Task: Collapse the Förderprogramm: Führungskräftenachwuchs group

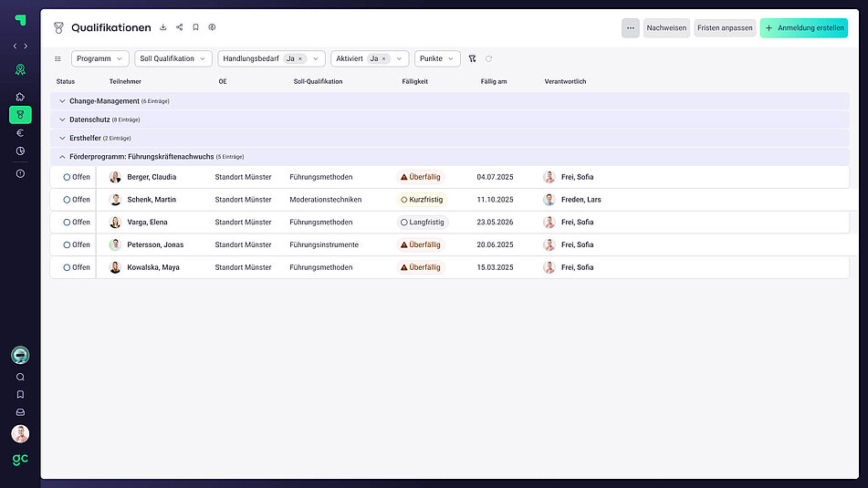Action: tap(63, 157)
